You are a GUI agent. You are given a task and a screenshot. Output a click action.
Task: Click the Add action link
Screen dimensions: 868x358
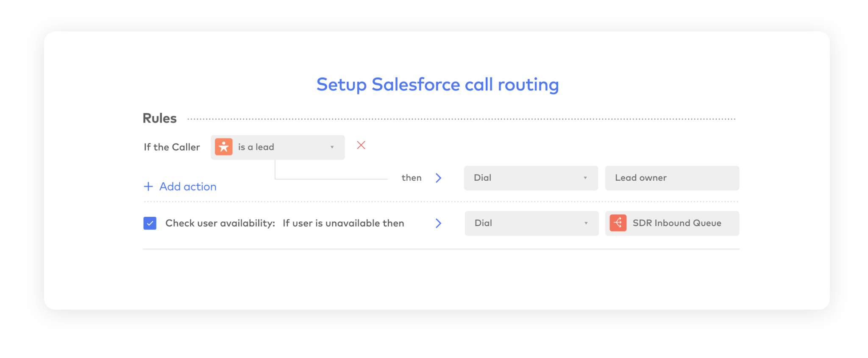(x=188, y=187)
